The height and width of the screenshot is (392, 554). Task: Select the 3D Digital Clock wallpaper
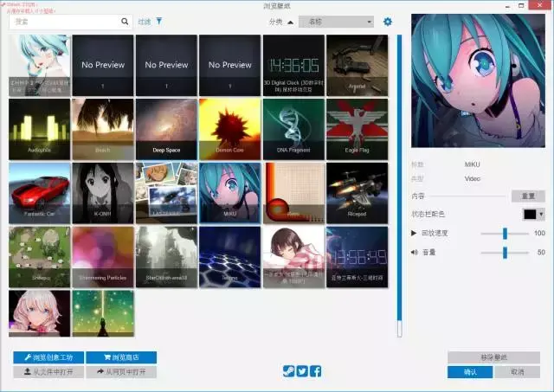[293, 66]
